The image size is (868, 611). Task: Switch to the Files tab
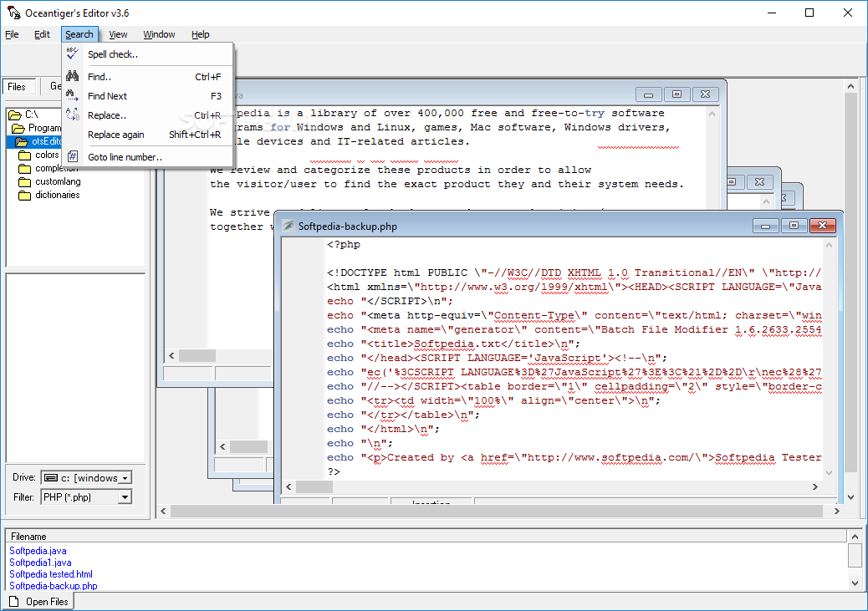tap(18, 87)
